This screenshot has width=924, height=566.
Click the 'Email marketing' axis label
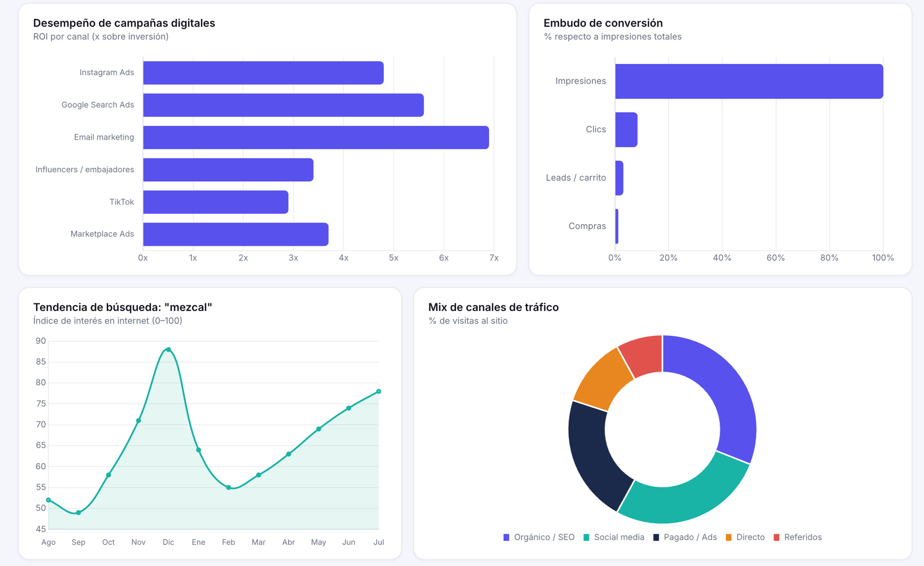pos(104,137)
